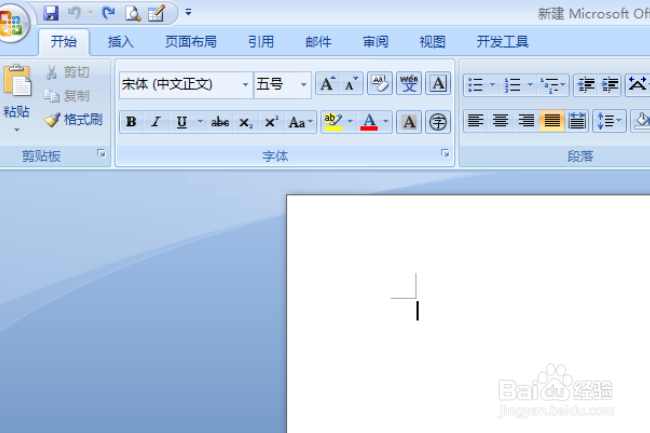The height and width of the screenshot is (433, 650).
Task: Open the line spacing menu
Action: (609, 121)
